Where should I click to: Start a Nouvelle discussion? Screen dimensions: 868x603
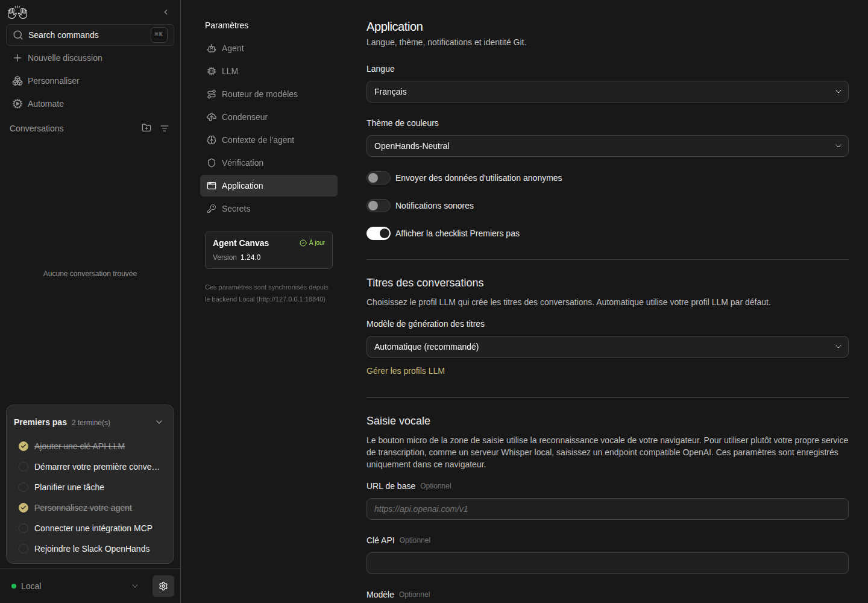tap(90, 58)
